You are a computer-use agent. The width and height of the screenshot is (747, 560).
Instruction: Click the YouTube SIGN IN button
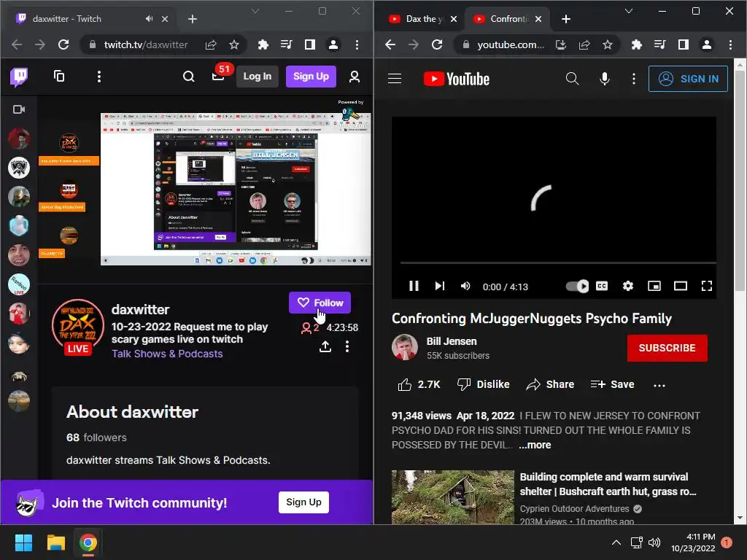pos(688,79)
